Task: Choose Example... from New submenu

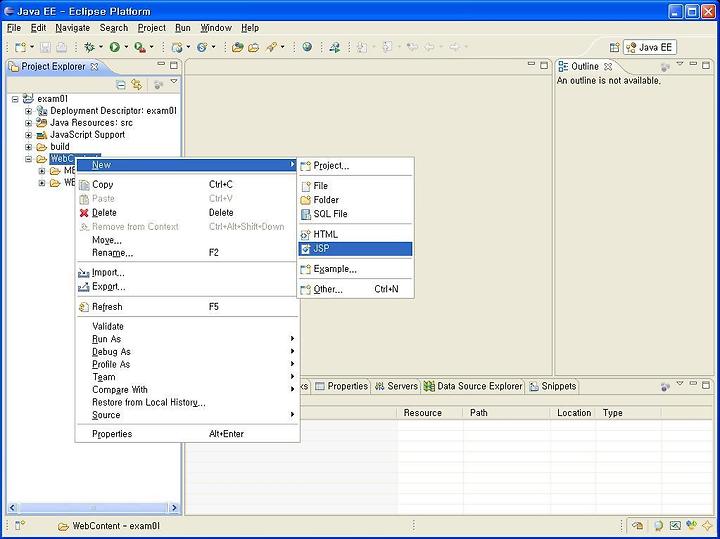Action: click(355, 269)
